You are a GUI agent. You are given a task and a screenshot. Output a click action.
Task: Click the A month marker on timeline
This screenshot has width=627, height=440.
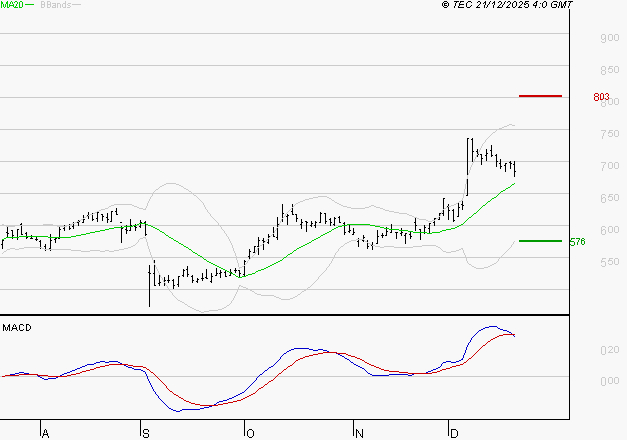pos(45,434)
